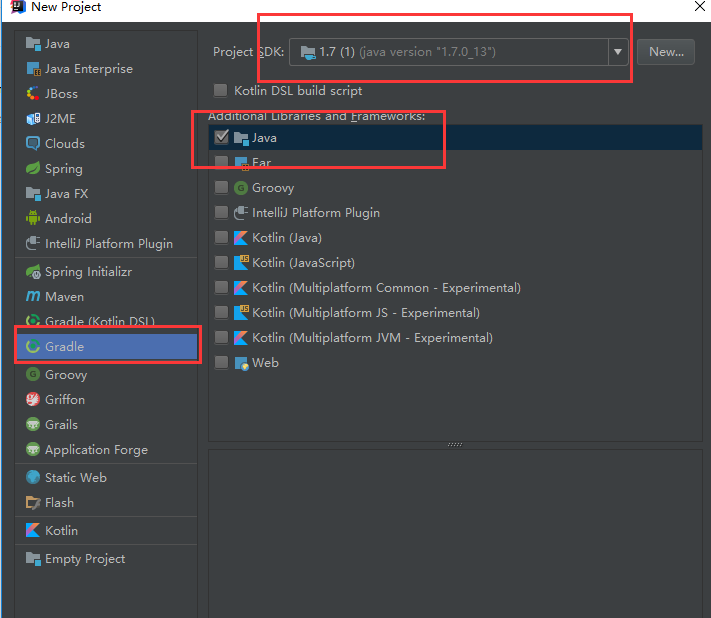Tick the Web framework checkbox

pyautogui.click(x=221, y=362)
